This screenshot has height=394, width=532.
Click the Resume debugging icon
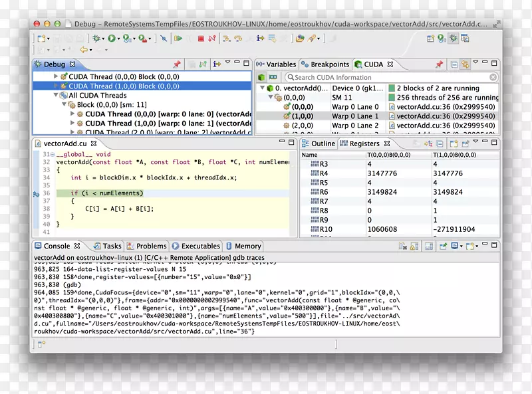pos(178,39)
